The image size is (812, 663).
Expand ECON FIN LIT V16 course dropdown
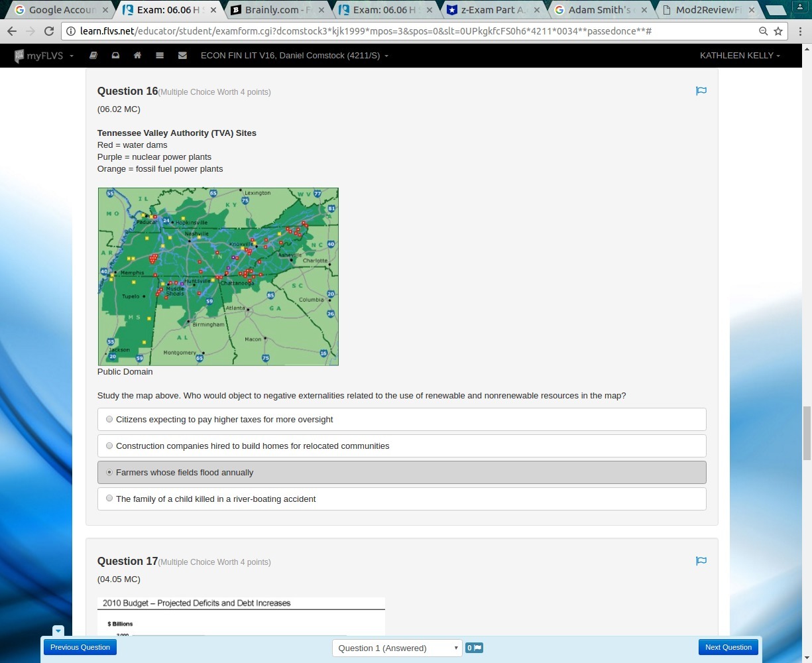(294, 56)
